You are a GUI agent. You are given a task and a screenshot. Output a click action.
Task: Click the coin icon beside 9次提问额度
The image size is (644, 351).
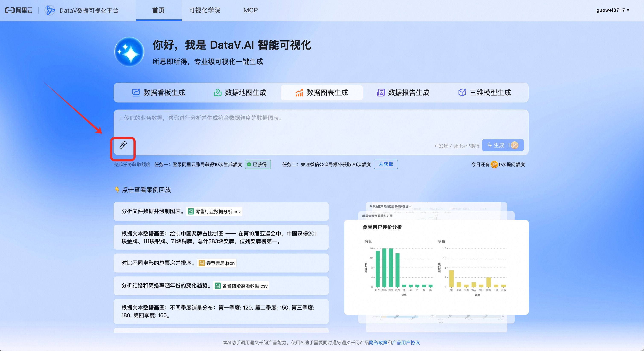point(494,164)
